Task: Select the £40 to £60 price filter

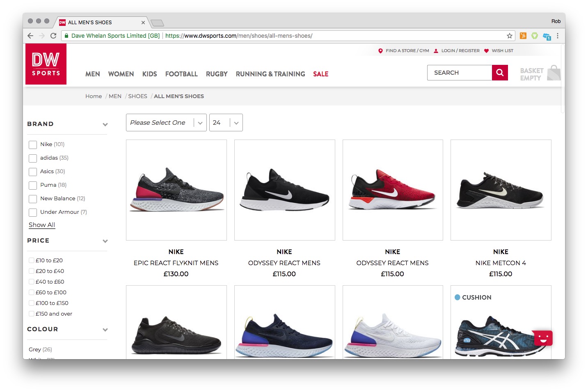Action: click(x=32, y=282)
